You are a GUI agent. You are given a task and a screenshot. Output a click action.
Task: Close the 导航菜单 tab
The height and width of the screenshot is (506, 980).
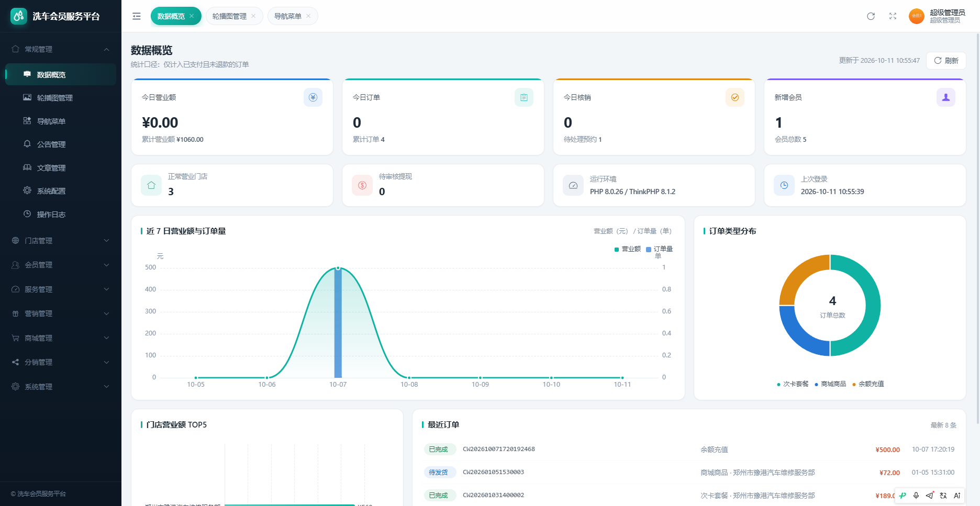pyautogui.click(x=308, y=16)
